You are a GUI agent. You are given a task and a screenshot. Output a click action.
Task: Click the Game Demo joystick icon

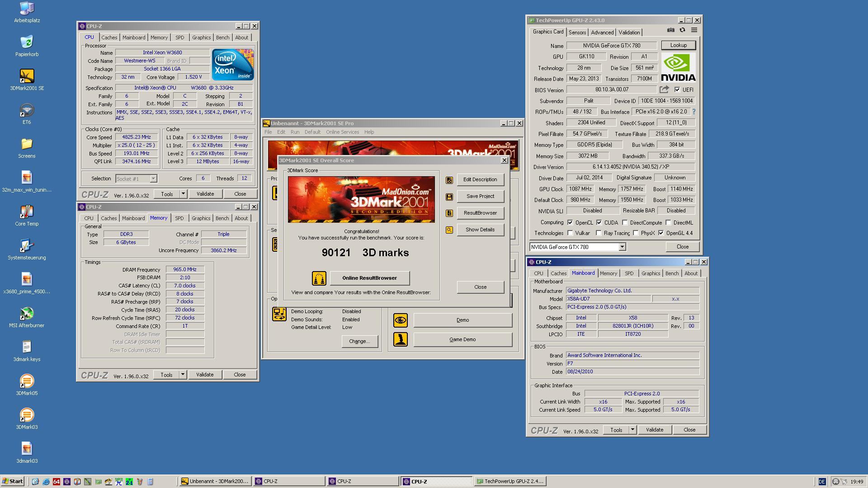point(400,339)
